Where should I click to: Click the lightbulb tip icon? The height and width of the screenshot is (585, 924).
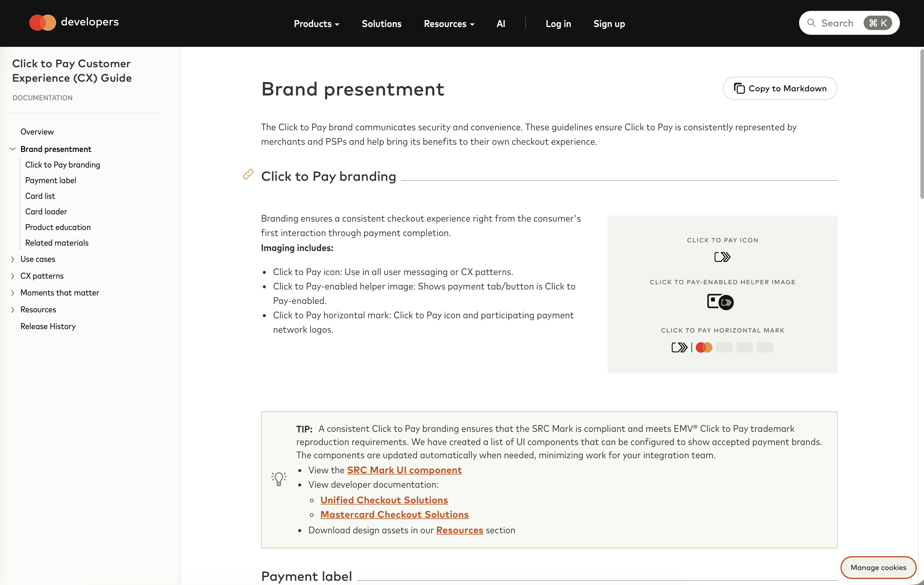[x=279, y=479]
